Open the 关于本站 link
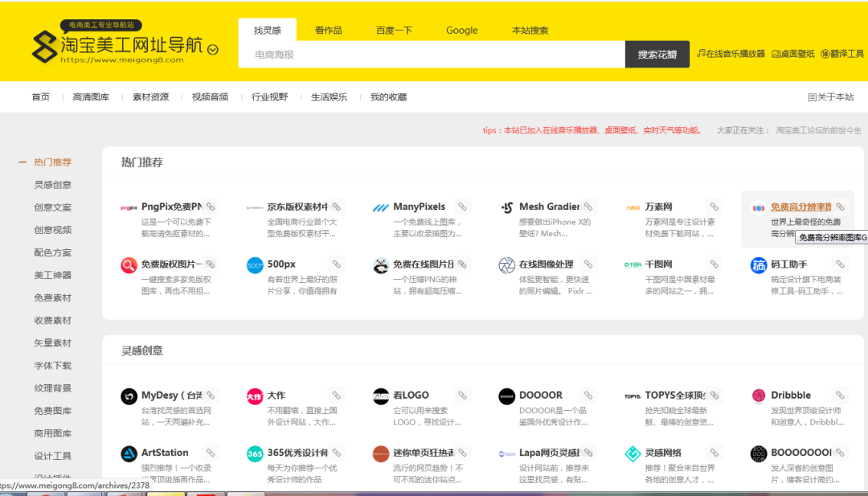868x496 pixels. coord(831,97)
